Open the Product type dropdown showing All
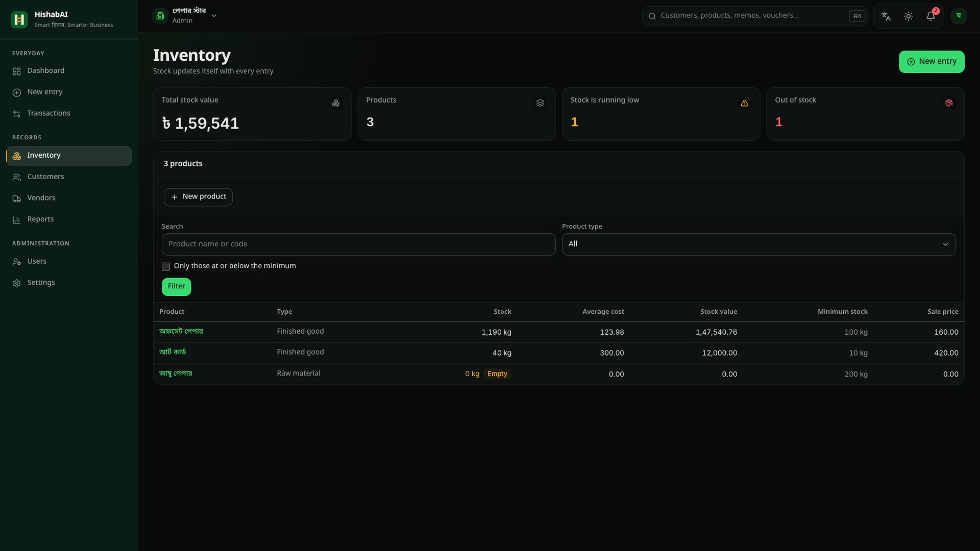 pos(758,244)
